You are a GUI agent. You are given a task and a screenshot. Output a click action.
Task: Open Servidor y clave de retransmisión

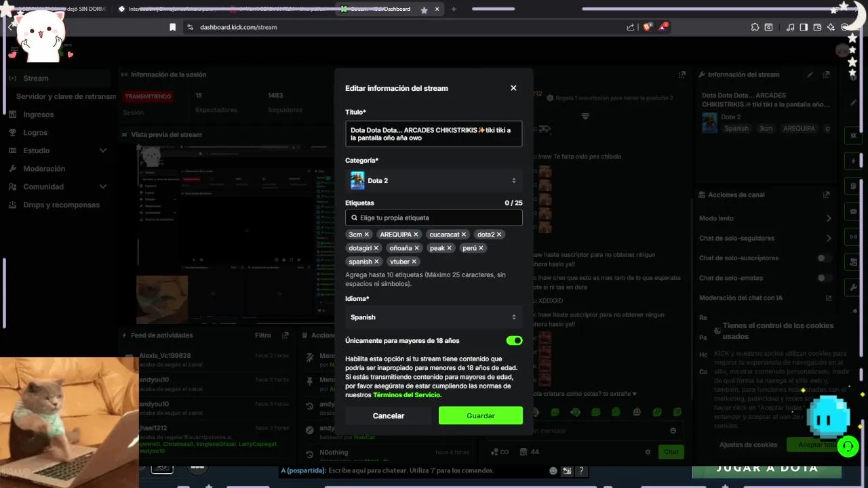pos(66,96)
